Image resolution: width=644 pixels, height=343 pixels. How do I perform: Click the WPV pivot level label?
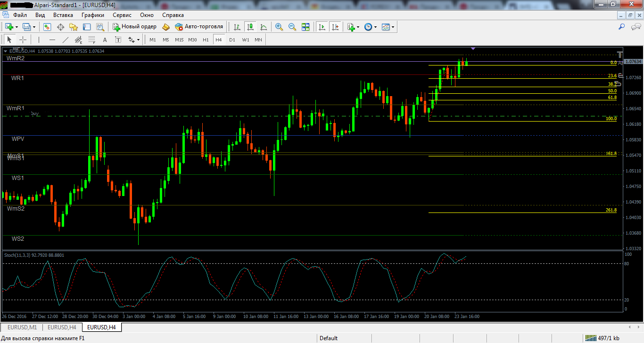[x=18, y=139]
